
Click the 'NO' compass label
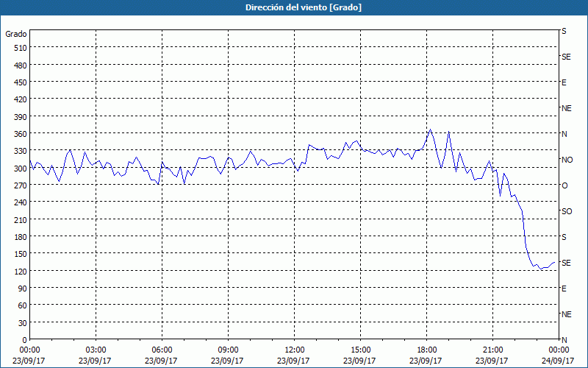[x=567, y=160]
